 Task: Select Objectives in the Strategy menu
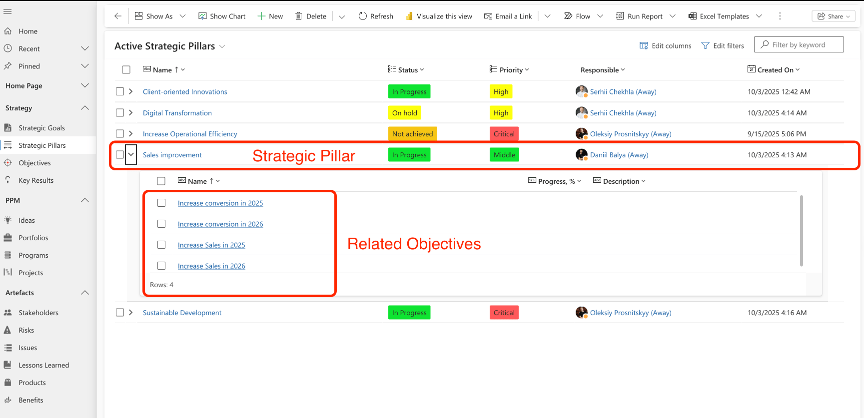click(x=34, y=162)
